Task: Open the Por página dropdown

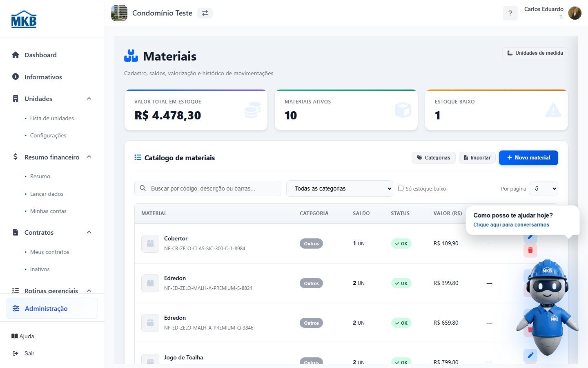Action: pyautogui.click(x=543, y=188)
